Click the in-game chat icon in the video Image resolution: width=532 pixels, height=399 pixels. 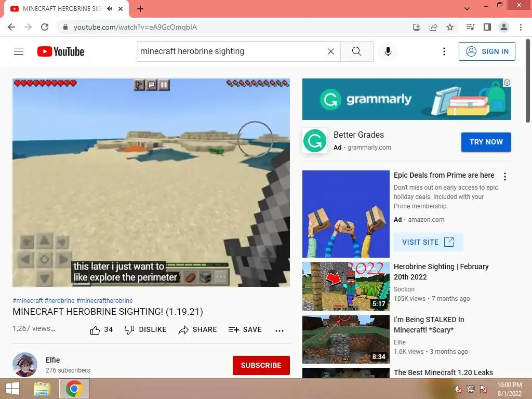151,85
